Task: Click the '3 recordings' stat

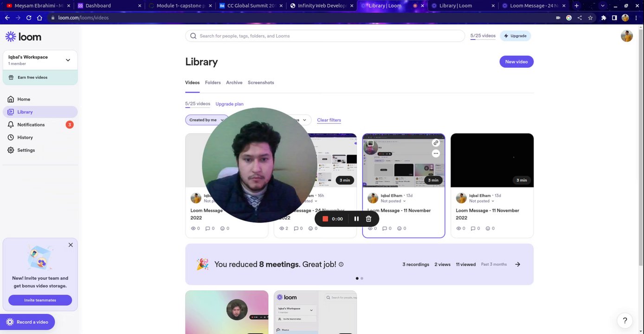Action: [x=416, y=264]
